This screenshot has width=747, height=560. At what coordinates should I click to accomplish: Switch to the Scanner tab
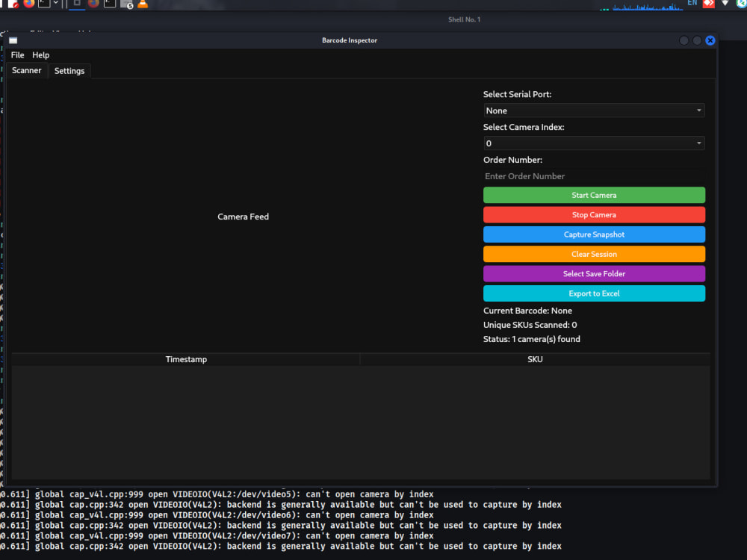(27, 70)
